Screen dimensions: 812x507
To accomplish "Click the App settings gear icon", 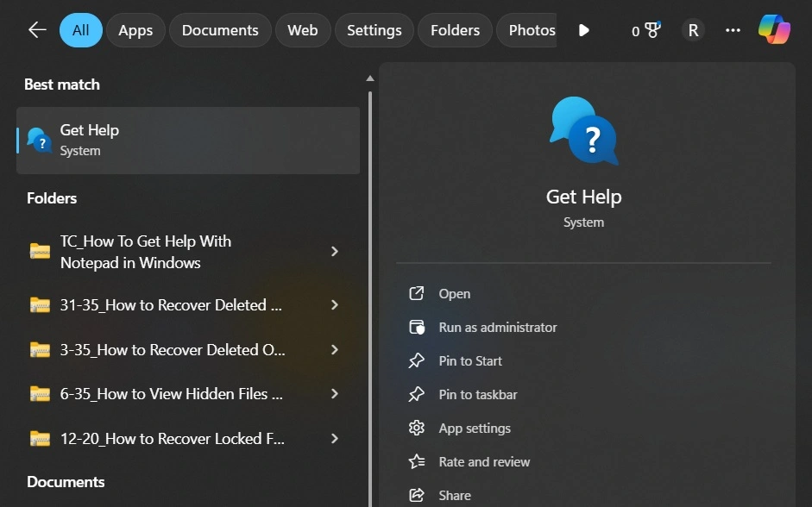I will (x=417, y=428).
